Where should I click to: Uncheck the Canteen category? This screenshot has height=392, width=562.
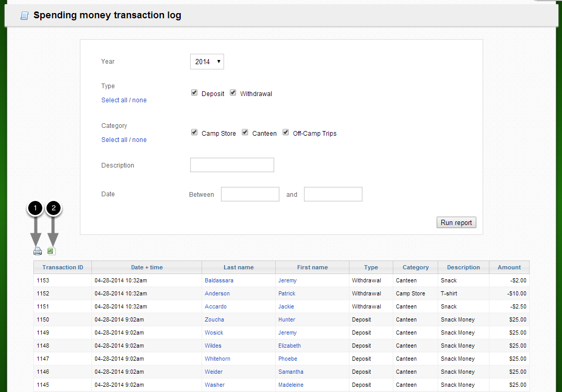point(244,132)
